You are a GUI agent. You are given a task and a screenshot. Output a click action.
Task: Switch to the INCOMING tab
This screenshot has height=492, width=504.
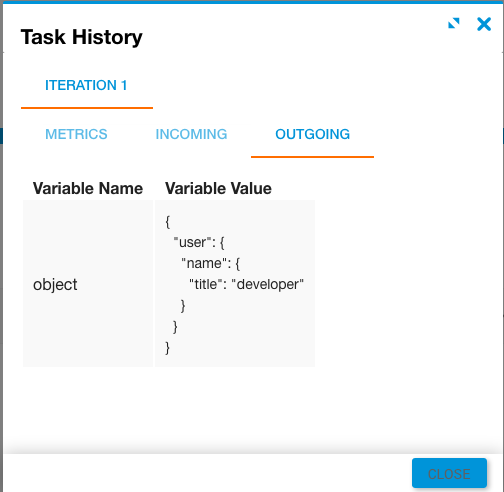click(191, 134)
